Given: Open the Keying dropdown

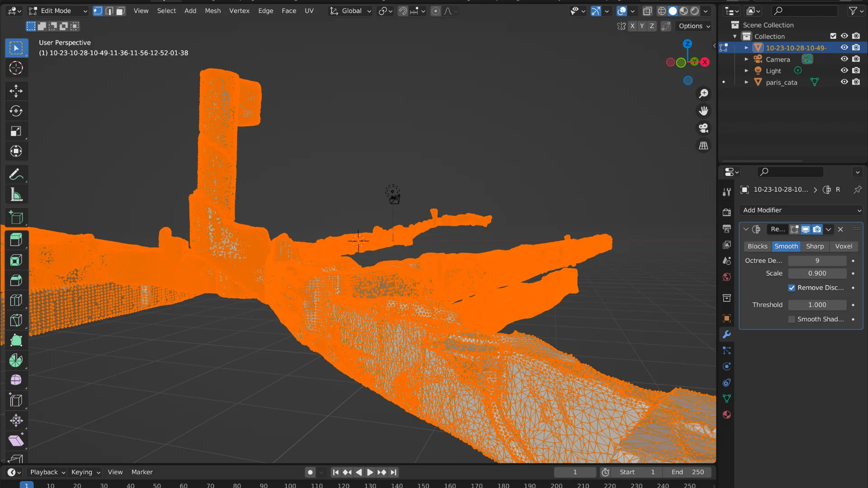Looking at the screenshot, I should click(85, 472).
